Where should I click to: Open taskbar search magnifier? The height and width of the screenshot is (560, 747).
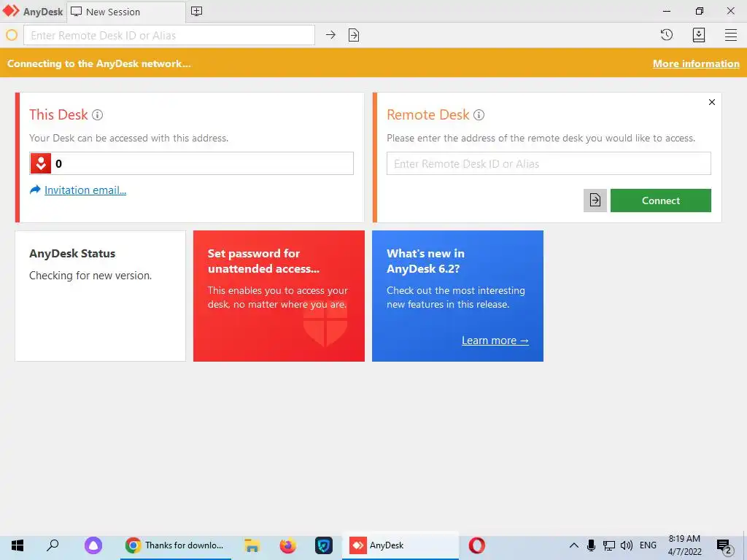(x=53, y=545)
